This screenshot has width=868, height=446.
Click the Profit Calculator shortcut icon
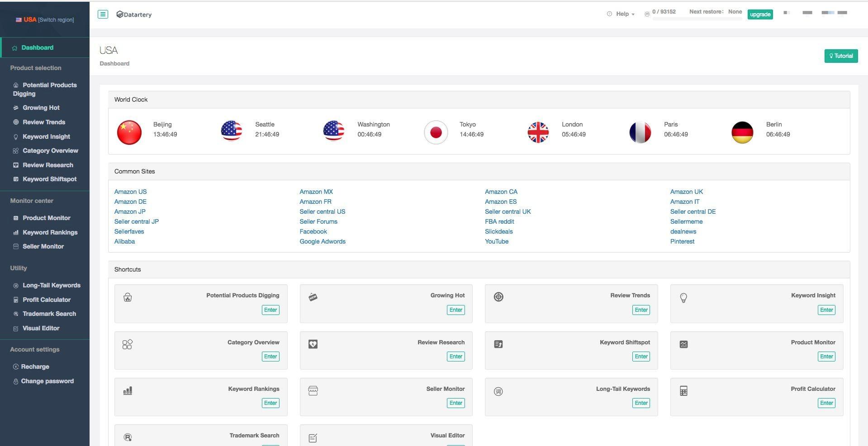[683, 391]
